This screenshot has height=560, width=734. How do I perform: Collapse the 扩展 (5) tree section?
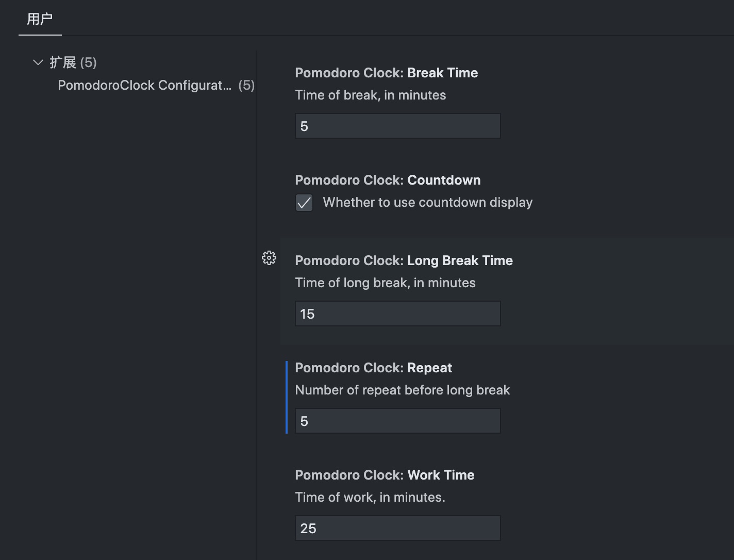point(38,62)
